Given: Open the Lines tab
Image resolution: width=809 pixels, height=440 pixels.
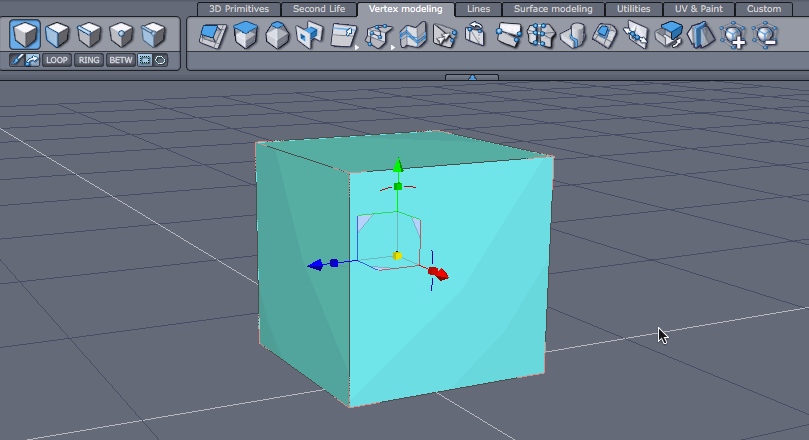Looking at the screenshot, I should (478, 9).
